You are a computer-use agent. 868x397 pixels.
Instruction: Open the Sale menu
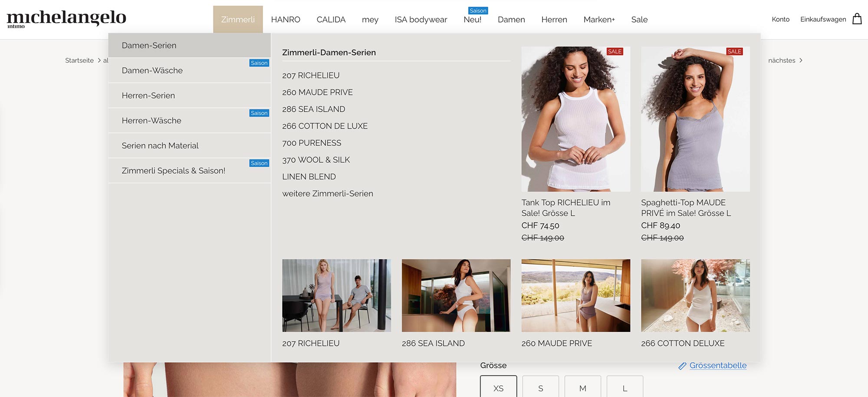pyautogui.click(x=639, y=20)
